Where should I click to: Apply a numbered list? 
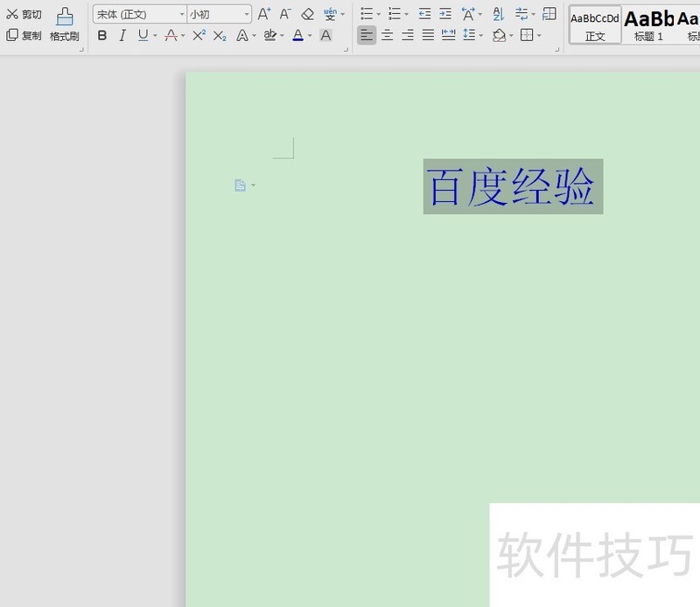click(x=395, y=14)
